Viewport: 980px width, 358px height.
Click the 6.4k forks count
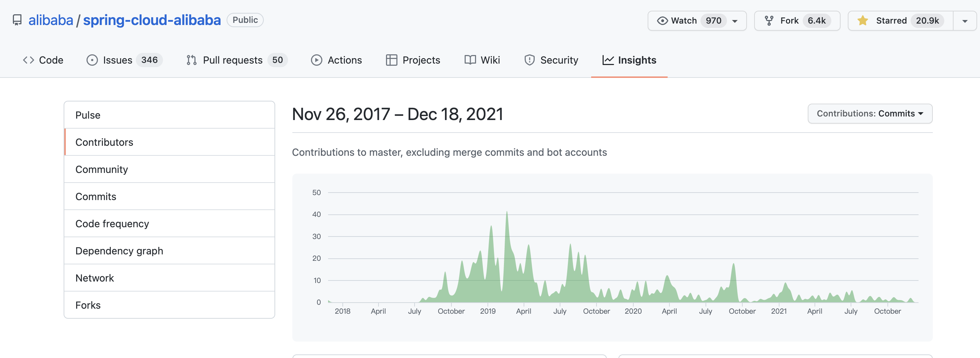tap(816, 21)
